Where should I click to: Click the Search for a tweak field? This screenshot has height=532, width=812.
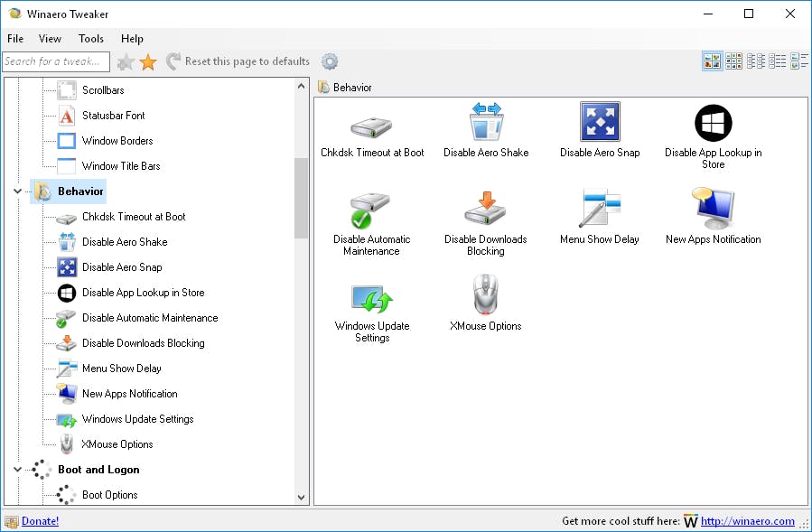click(x=56, y=61)
